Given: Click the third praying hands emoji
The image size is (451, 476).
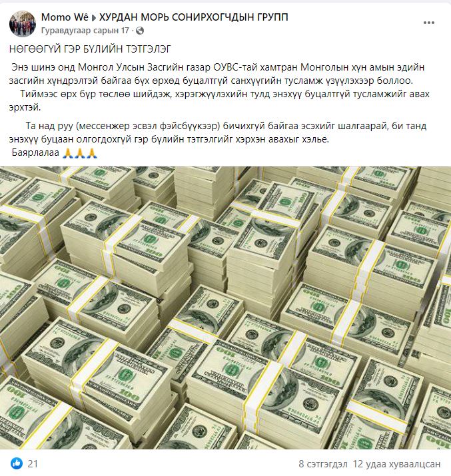Looking at the screenshot, I should 91,153.
